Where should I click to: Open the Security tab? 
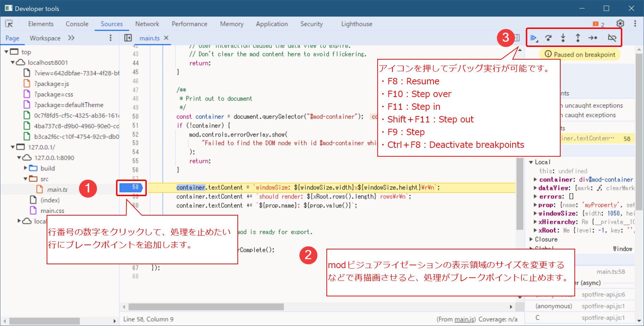(x=312, y=24)
